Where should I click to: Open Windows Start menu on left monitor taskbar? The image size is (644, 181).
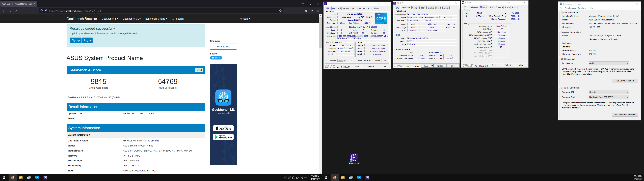4,178
